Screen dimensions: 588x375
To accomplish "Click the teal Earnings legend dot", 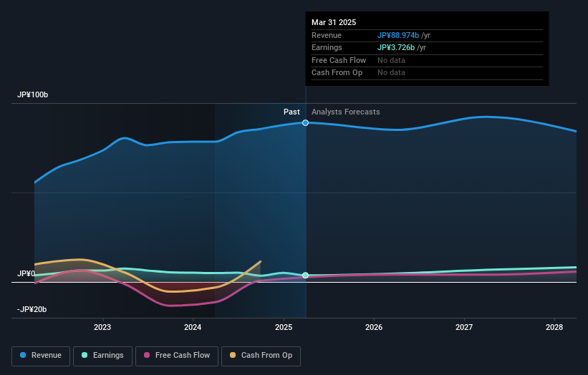I will pos(85,355).
